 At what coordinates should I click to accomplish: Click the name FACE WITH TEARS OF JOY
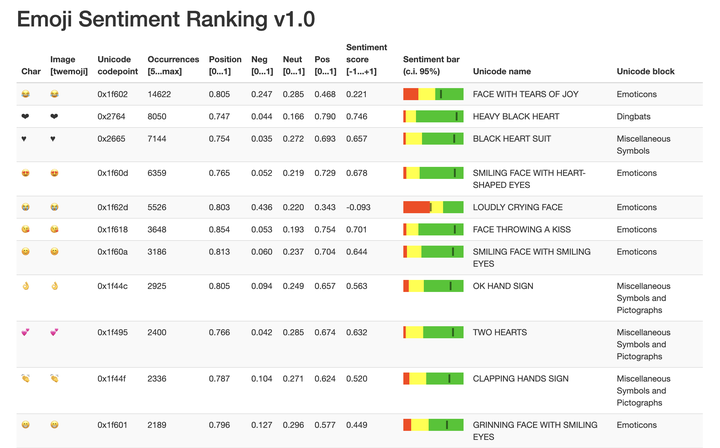pos(525,94)
